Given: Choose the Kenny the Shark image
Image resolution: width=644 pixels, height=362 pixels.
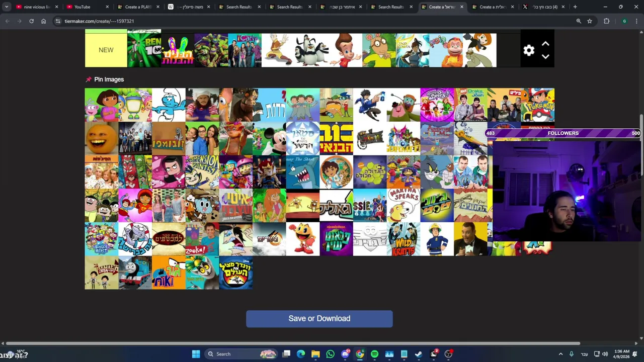Looking at the screenshot, I should click(303, 172).
